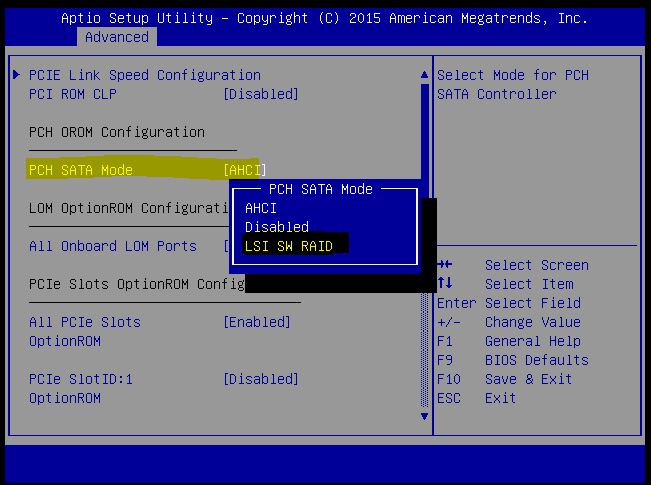Select the PCI ROM CLP setting

pyautogui.click(x=73, y=94)
